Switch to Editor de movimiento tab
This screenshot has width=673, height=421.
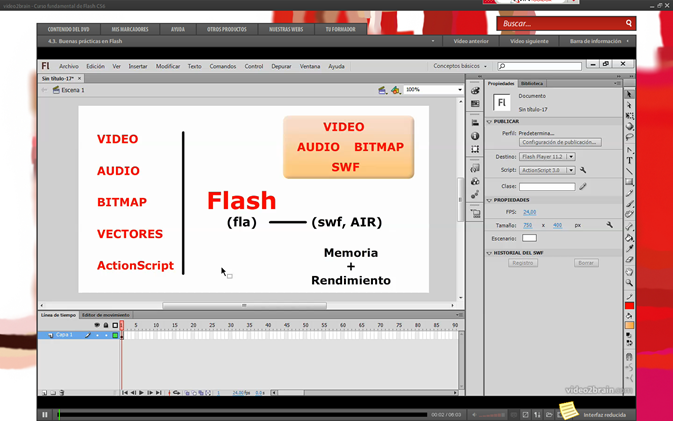(x=106, y=315)
